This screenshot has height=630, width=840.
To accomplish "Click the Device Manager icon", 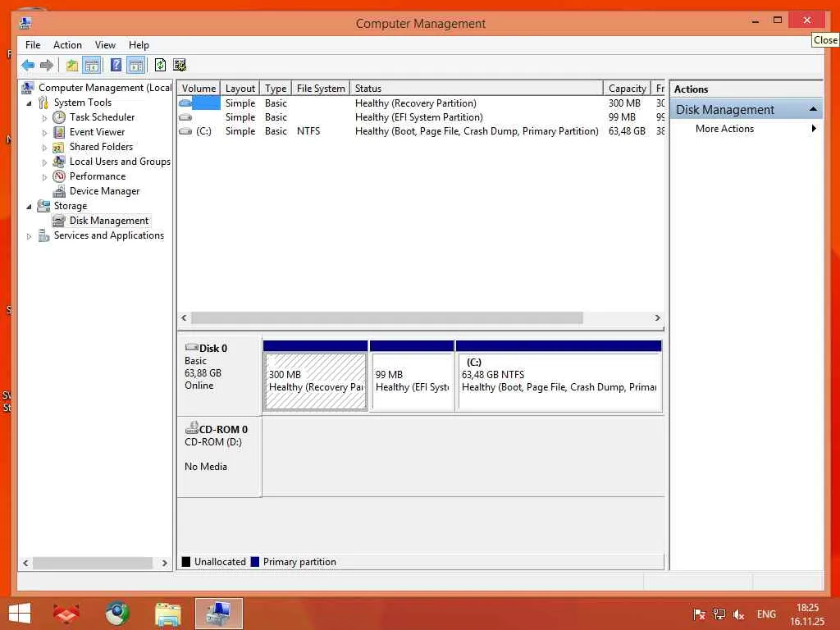I will click(x=59, y=191).
